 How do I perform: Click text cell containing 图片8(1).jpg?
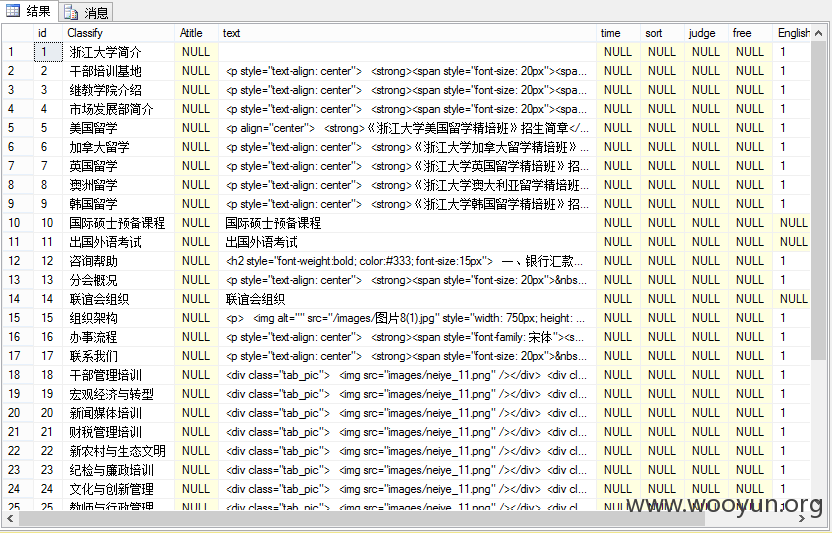tap(407, 318)
